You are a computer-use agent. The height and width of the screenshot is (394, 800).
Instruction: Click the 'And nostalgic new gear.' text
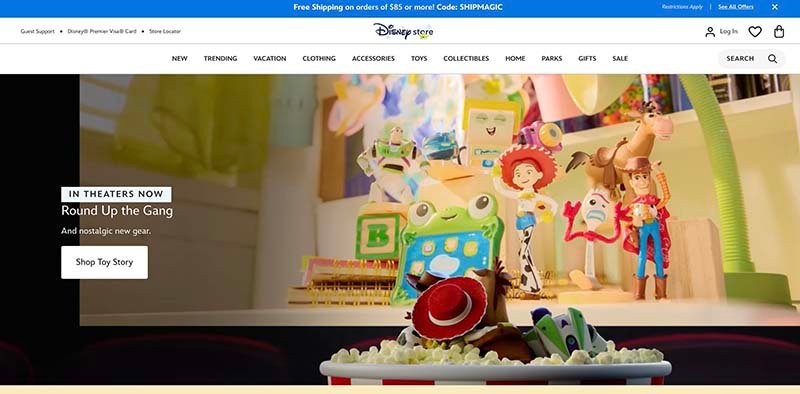point(106,231)
